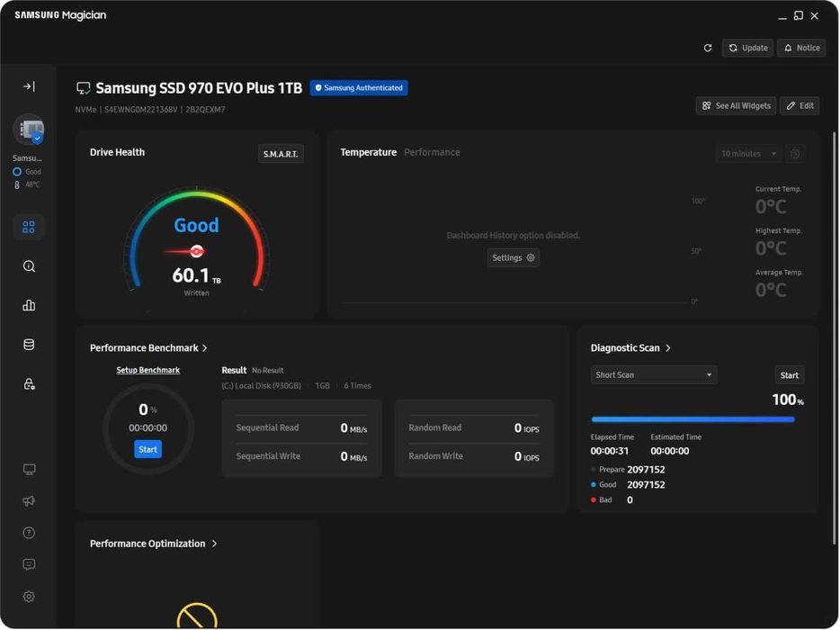Open the help question mark sidebar icon
Screen dimensions: 840x630
pos(29,533)
